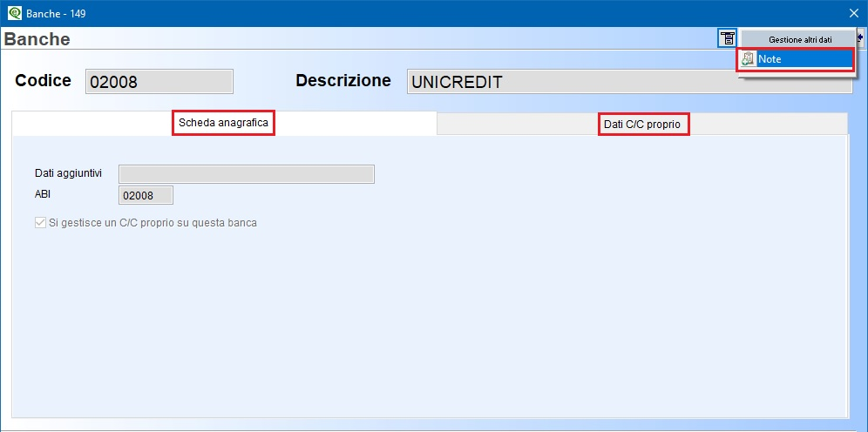Open the Dati C/C proprio tab
This screenshot has width=868, height=432.
(642, 125)
